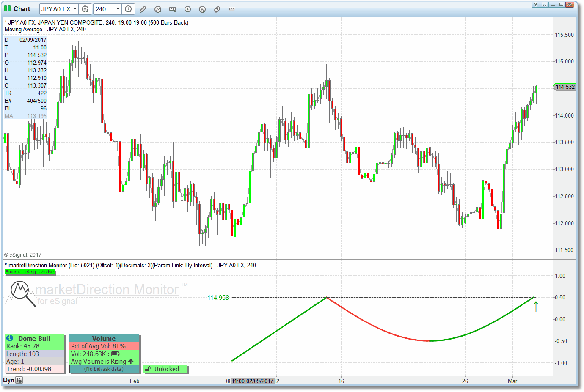Viewport: 584px width, 392px height.
Task: Click the Moving Average study title
Action: [x=45, y=30]
